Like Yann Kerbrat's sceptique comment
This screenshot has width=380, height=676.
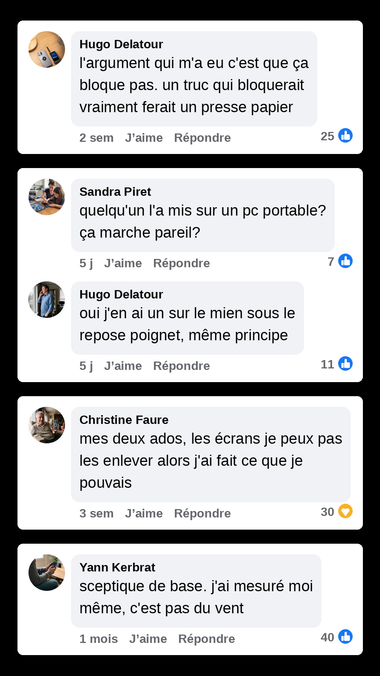coord(148,639)
